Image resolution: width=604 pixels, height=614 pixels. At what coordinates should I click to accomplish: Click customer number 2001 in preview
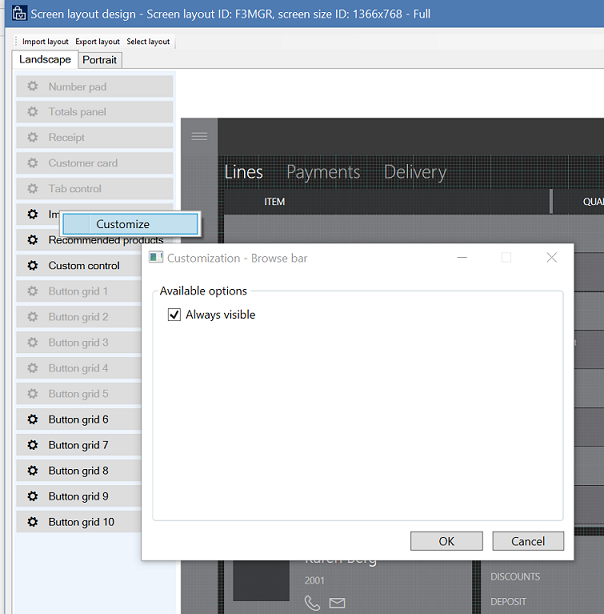(x=315, y=580)
